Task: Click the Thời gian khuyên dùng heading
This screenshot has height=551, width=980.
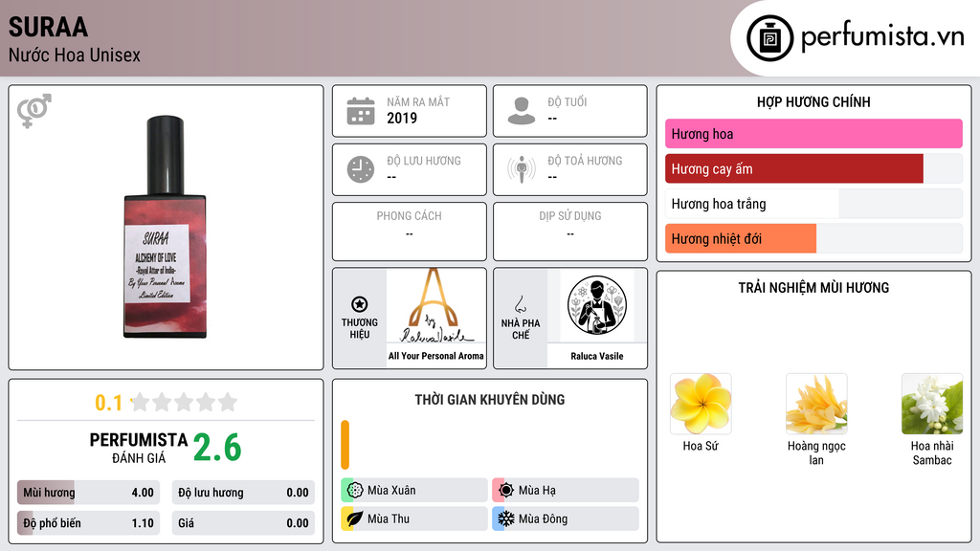Action: 490,400
